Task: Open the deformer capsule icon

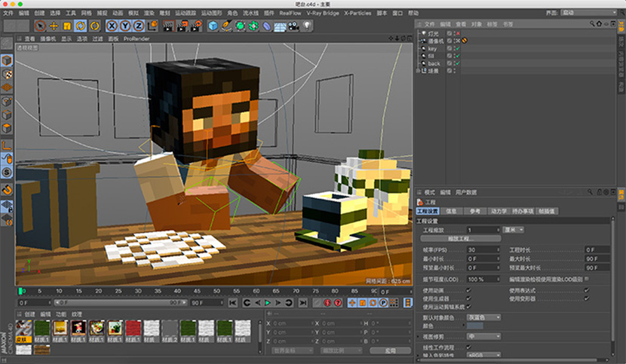Action: pos(267,26)
